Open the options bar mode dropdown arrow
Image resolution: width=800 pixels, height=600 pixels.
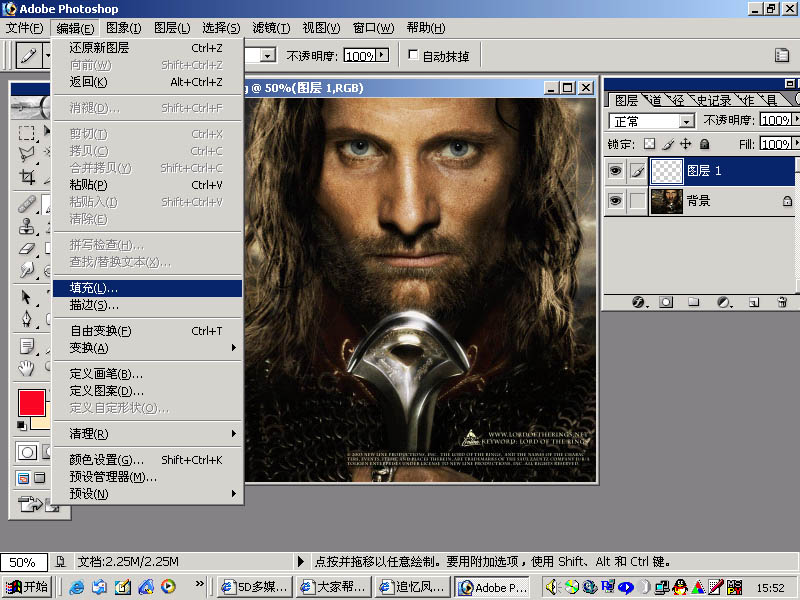(x=268, y=55)
